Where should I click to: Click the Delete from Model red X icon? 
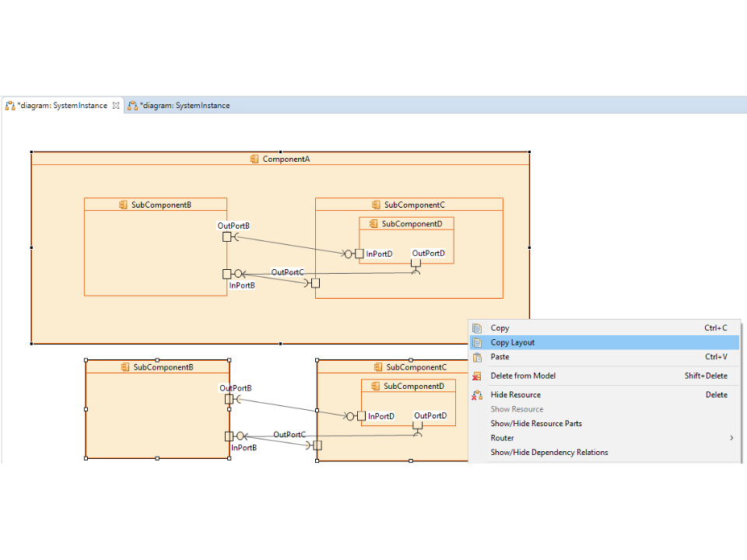click(477, 376)
